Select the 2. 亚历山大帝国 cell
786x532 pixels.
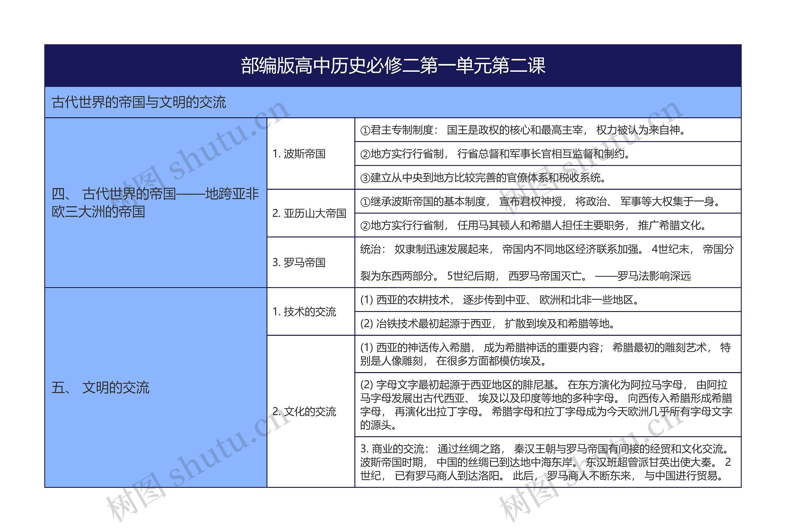311,213
